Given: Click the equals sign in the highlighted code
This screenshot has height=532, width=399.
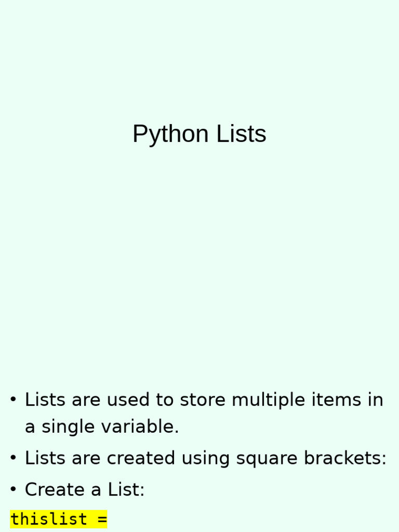Looking at the screenshot, I should click(x=102, y=519).
